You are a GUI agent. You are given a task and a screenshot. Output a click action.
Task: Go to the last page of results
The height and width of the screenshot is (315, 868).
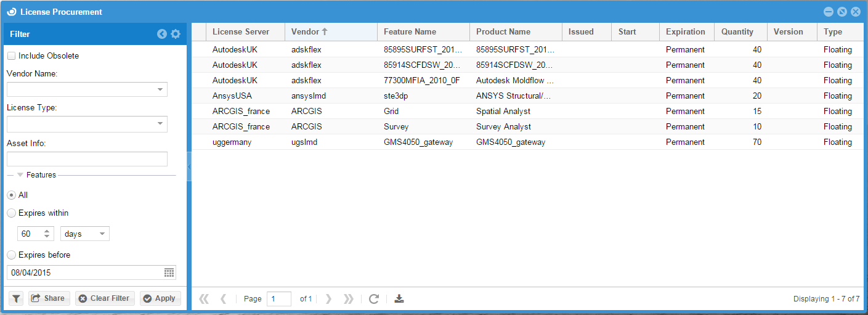point(349,299)
